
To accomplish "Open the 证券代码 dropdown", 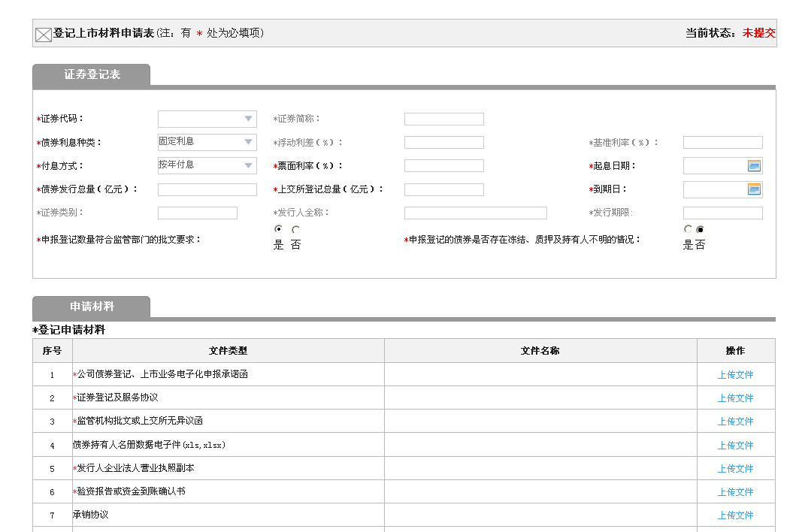I will click(x=207, y=119).
